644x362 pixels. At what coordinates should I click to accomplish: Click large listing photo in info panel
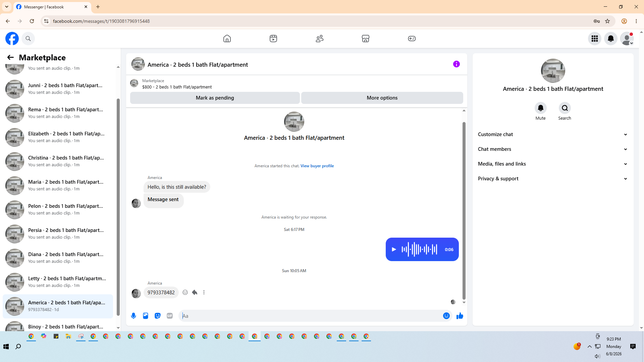tap(553, 71)
